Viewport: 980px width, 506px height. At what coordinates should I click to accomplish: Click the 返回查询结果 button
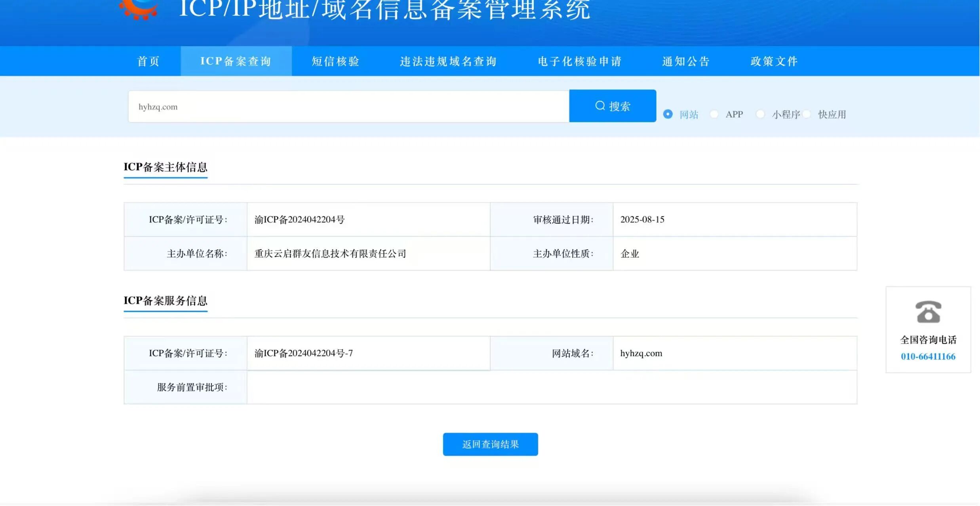pyautogui.click(x=490, y=444)
